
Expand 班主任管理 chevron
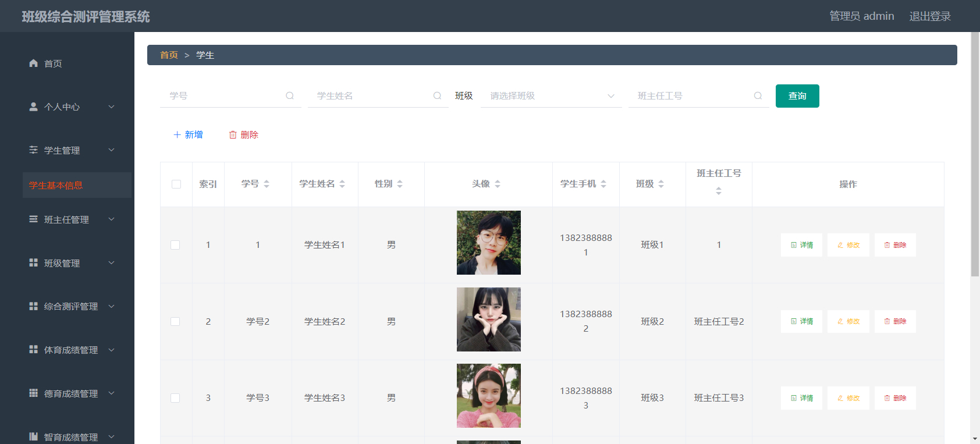pos(111,219)
